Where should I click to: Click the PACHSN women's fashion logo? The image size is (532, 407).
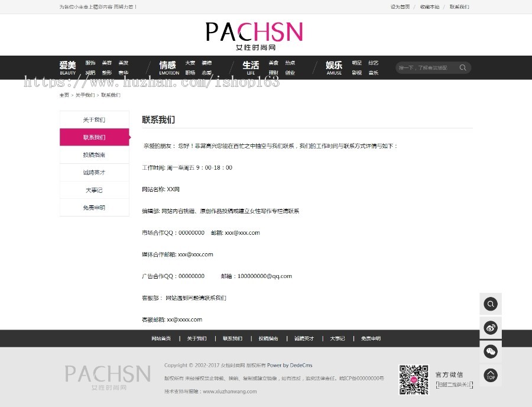click(254, 34)
